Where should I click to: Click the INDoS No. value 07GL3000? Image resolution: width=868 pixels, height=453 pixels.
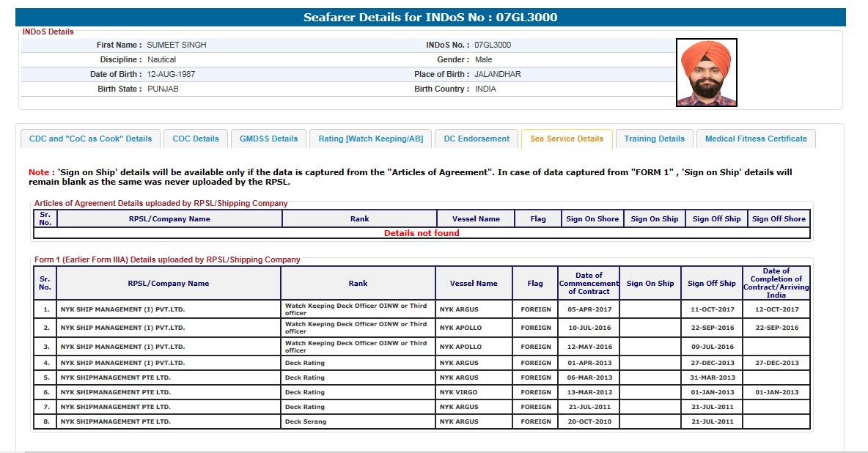(x=493, y=45)
